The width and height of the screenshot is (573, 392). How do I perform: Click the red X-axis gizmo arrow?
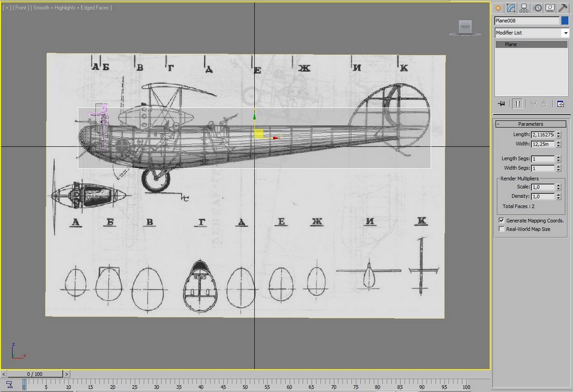click(x=275, y=138)
